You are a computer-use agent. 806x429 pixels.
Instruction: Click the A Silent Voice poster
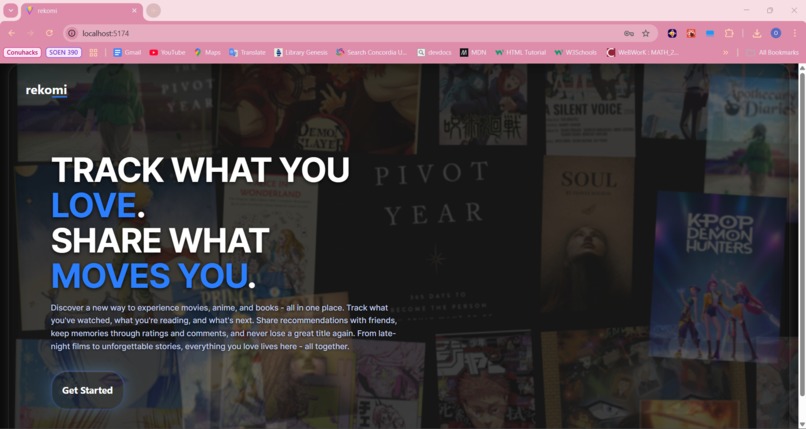[x=590, y=110]
